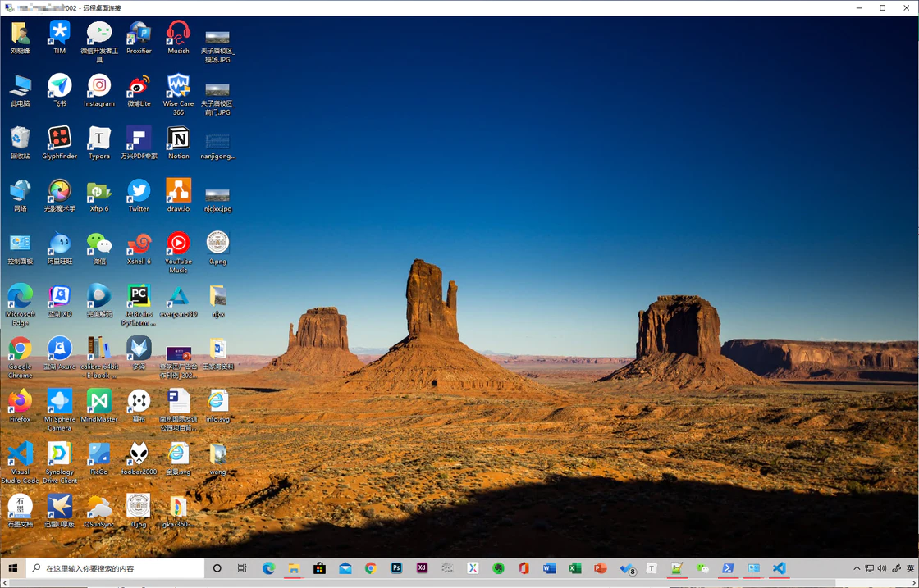
Task: Click Adobe XD in the taskbar
Action: click(x=422, y=568)
